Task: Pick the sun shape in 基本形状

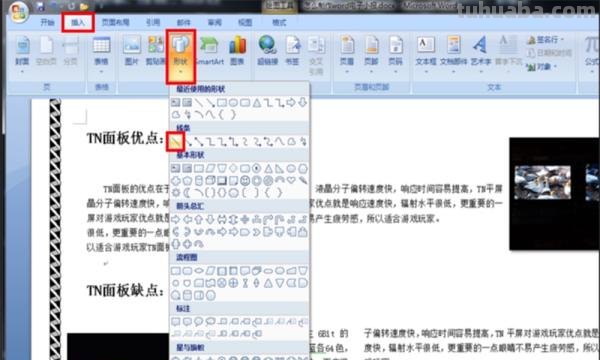Action: pos(176,192)
